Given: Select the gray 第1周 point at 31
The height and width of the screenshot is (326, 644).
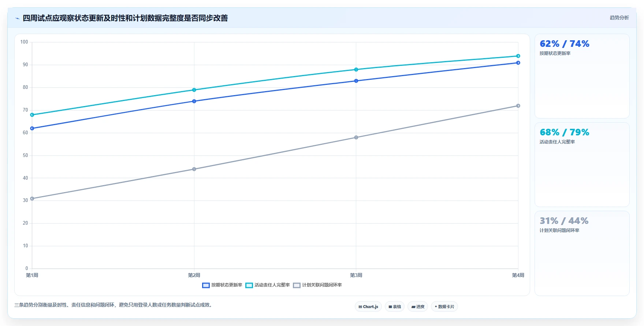Looking at the screenshot, I should click(32, 199).
